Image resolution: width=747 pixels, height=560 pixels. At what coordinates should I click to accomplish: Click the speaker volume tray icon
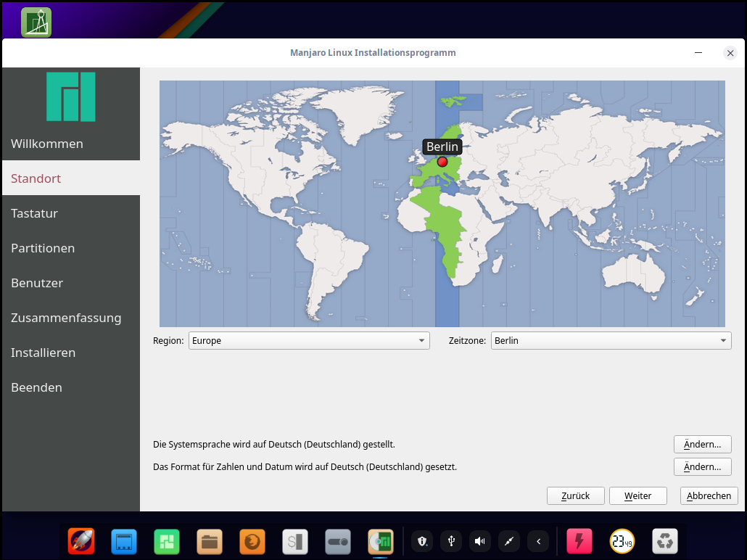(x=479, y=541)
